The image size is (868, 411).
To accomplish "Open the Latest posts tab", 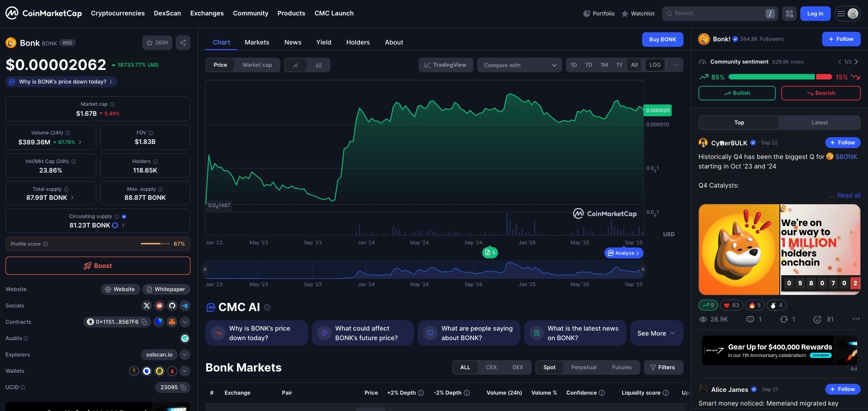I will (819, 123).
